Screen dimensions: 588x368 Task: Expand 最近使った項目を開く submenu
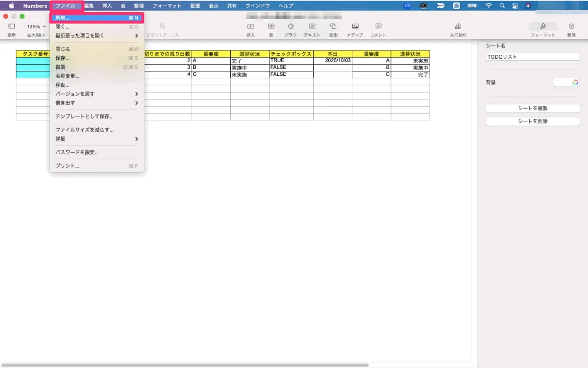[x=97, y=36]
